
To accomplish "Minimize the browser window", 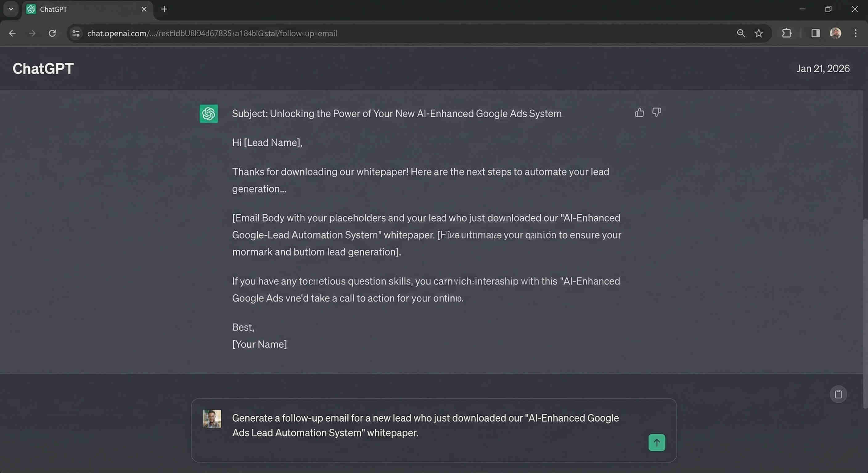I will point(802,9).
